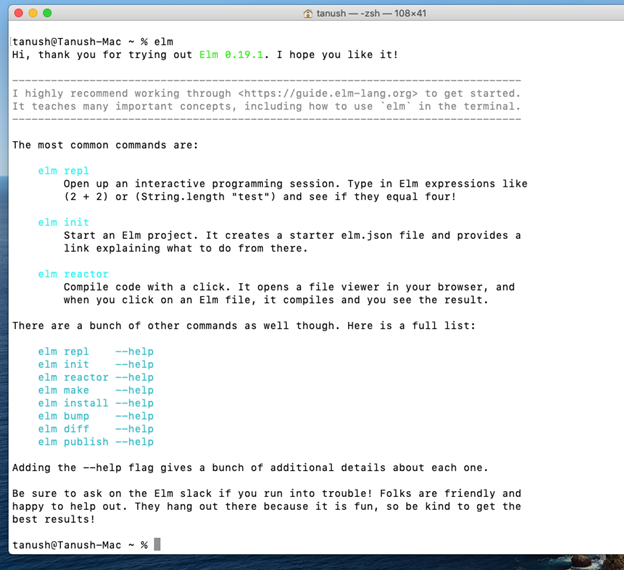Image resolution: width=624 pixels, height=570 pixels.
Task: Click the red close window button
Action: tap(18, 13)
